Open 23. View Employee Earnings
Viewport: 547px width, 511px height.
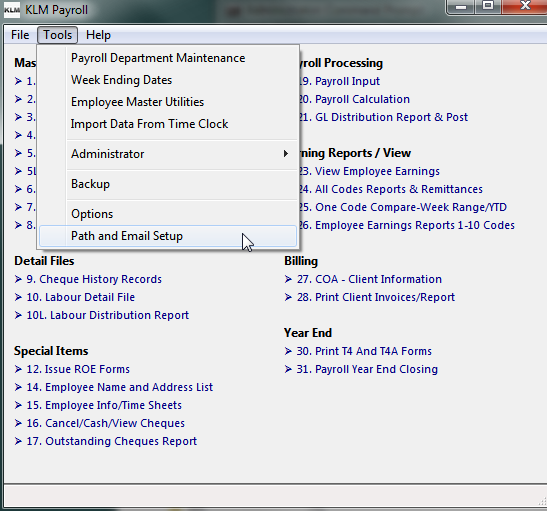[x=369, y=171]
